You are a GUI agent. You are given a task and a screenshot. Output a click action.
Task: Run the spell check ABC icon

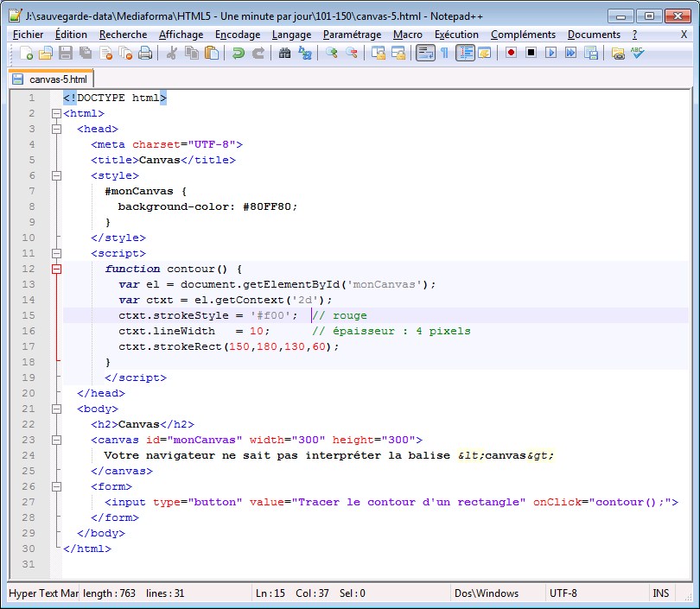(638, 54)
